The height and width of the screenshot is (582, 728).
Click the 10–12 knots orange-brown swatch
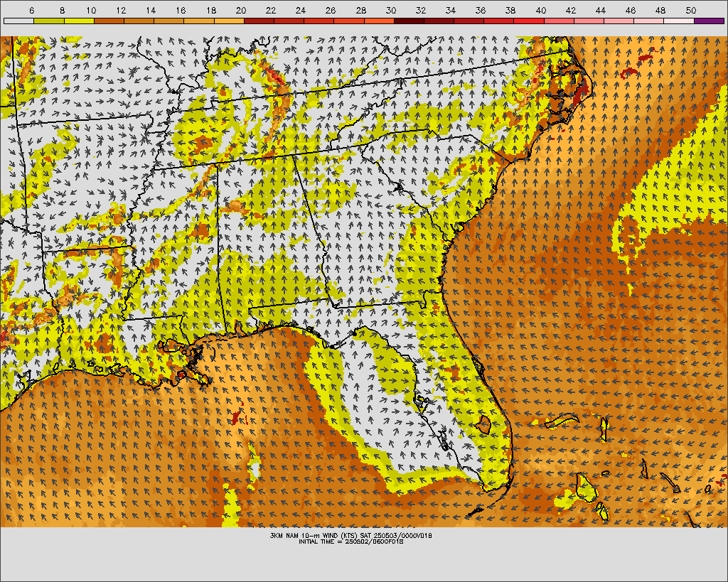tap(109, 21)
